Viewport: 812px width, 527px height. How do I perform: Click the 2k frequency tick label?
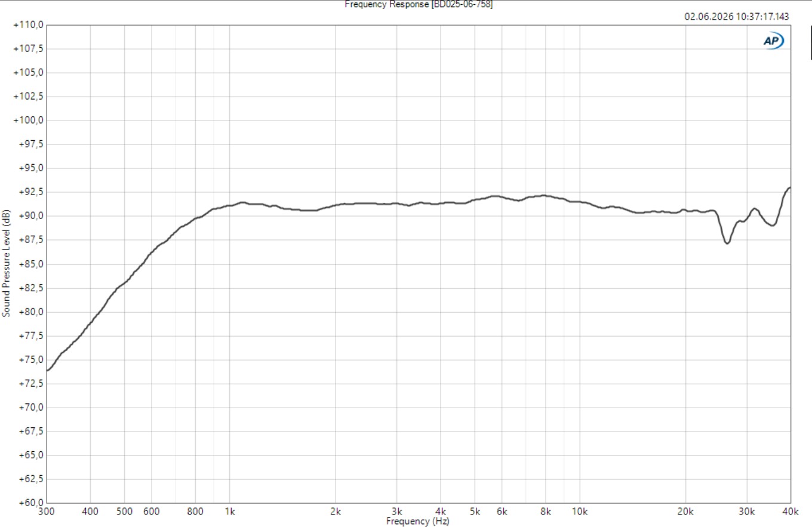(x=336, y=511)
